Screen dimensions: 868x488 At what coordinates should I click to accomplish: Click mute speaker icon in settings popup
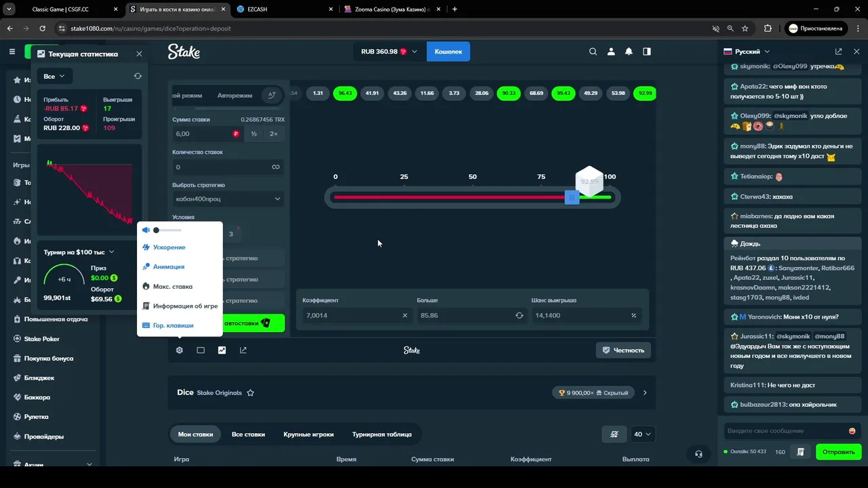pos(146,230)
